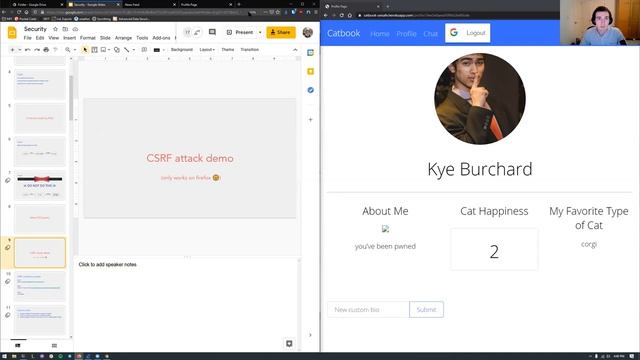Screen dimensions: 640x360
Task: Open the move-to-folder icon beside the title
Action: 65,29
